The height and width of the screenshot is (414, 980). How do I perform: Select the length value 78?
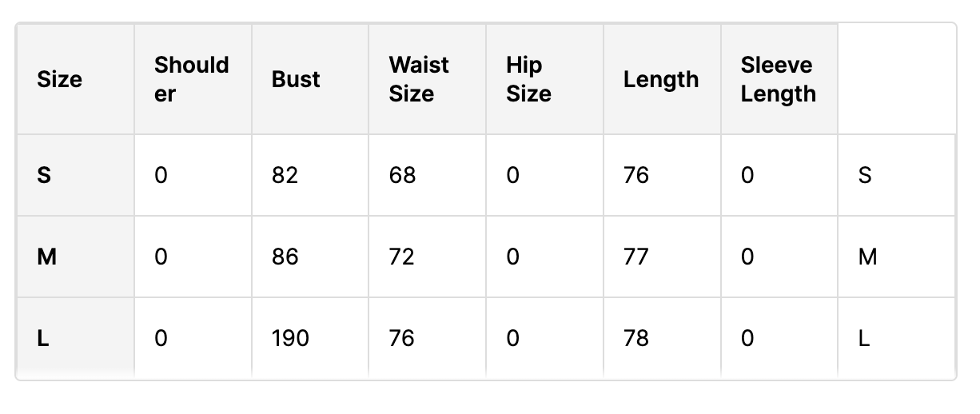[x=636, y=339]
